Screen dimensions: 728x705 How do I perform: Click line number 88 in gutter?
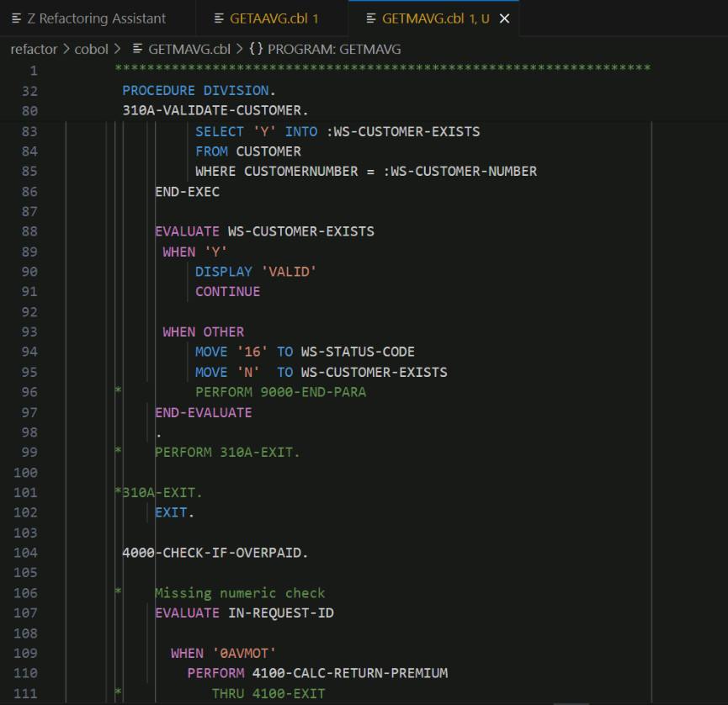click(29, 231)
